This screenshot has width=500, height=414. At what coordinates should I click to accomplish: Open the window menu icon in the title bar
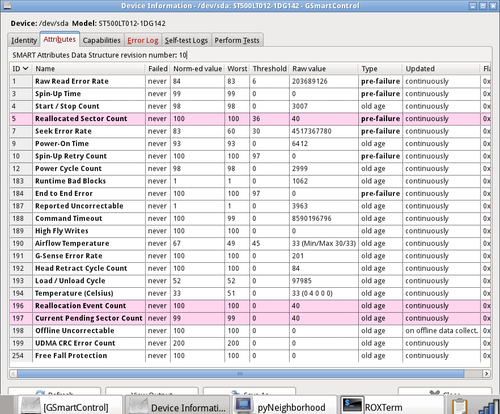pyautogui.click(x=7, y=5)
